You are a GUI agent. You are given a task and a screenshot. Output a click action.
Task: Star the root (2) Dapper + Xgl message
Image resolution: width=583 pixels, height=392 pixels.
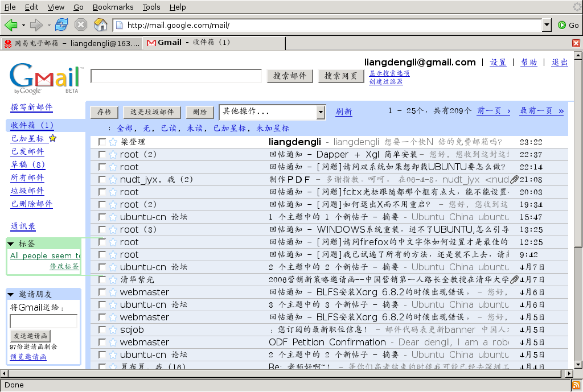click(113, 155)
